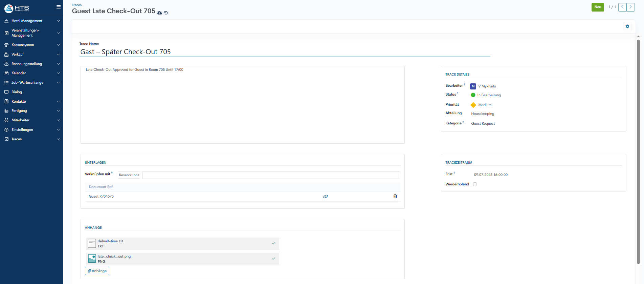Open the settings gear in top right

point(627,26)
